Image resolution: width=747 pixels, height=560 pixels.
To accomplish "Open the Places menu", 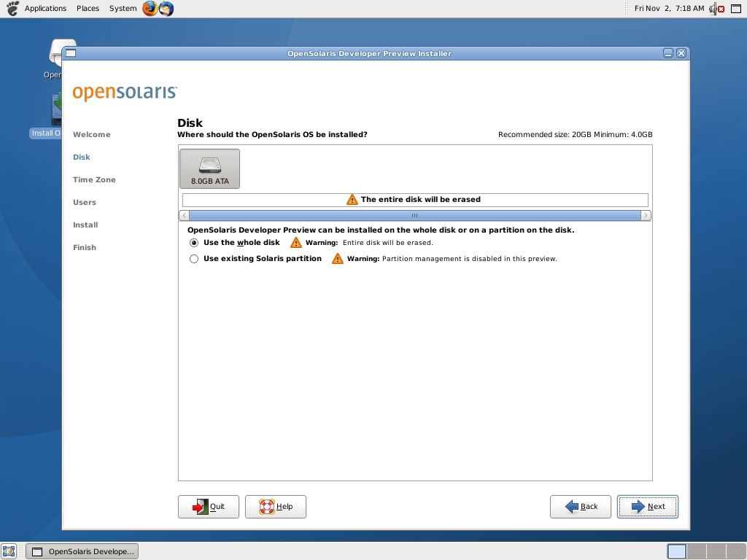I will 88,9.
